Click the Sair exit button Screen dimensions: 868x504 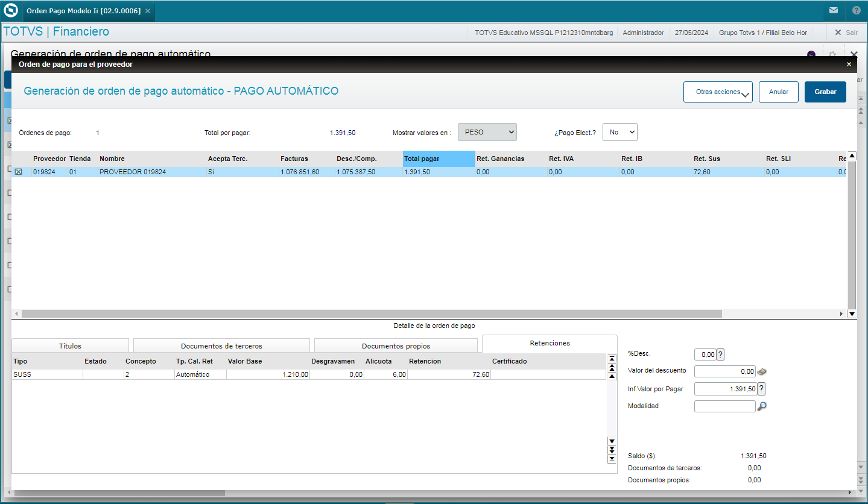tap(846, 33)
